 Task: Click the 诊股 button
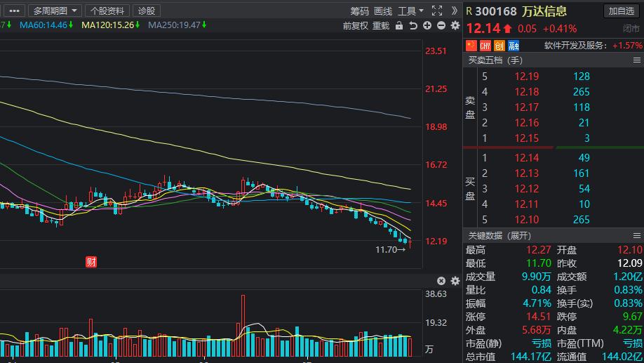146,11
